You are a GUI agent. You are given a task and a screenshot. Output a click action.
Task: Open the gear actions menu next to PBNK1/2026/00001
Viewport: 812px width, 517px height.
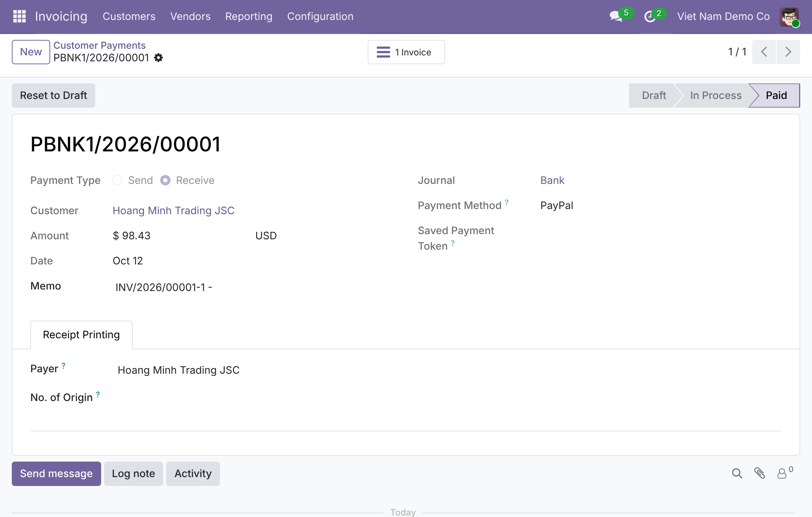tap(158, 58)
